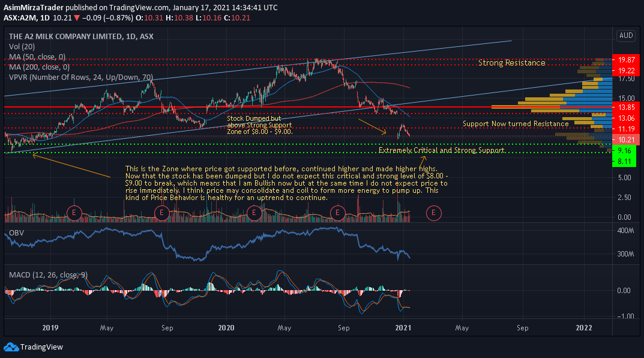Screen dimensions: 644x358
Task: Click the earnings E marker near Sep 2020
Action: 338,213
